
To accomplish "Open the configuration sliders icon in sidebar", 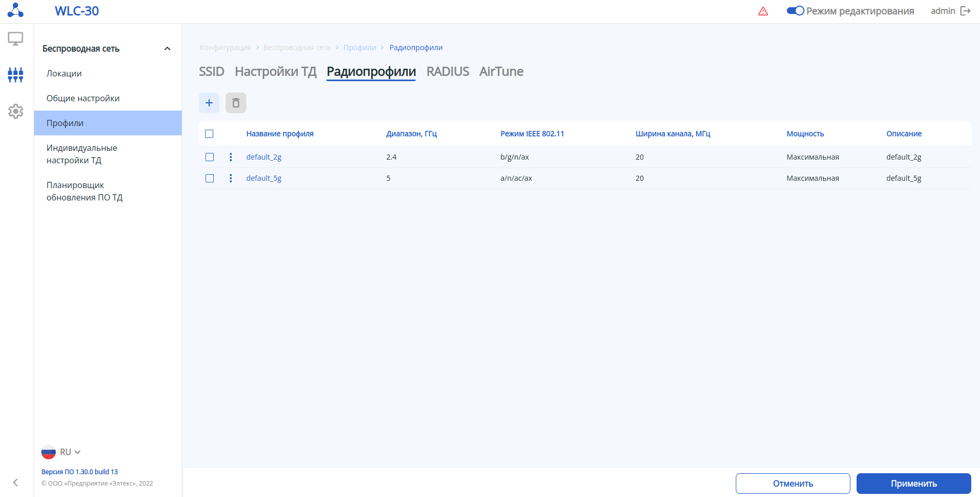I will point(15,75).
